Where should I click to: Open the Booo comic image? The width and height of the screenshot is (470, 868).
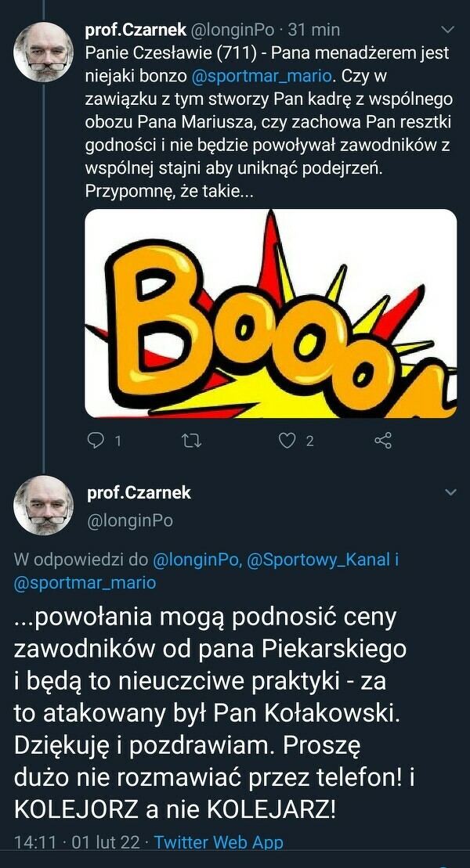pos(270,313)
